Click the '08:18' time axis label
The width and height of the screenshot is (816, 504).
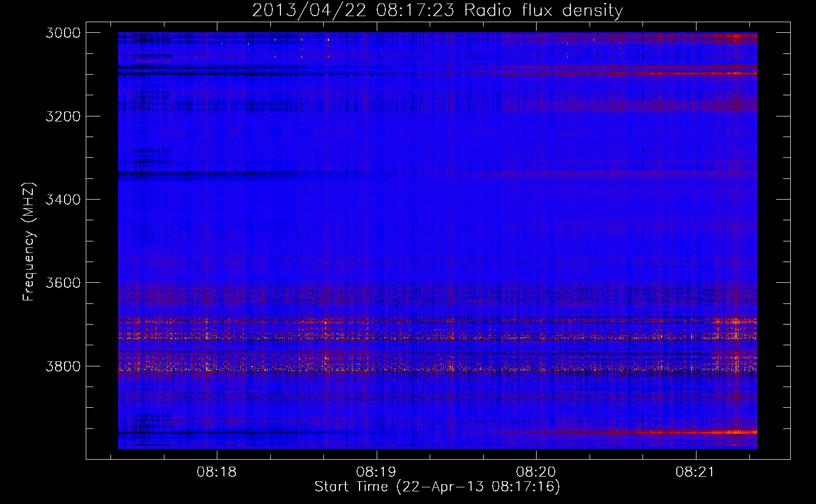[216, 472]
